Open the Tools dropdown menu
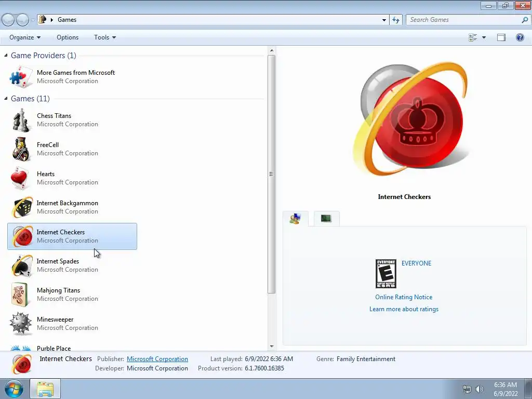The height and width of the screenshot is (399, 532). [105, 37]
